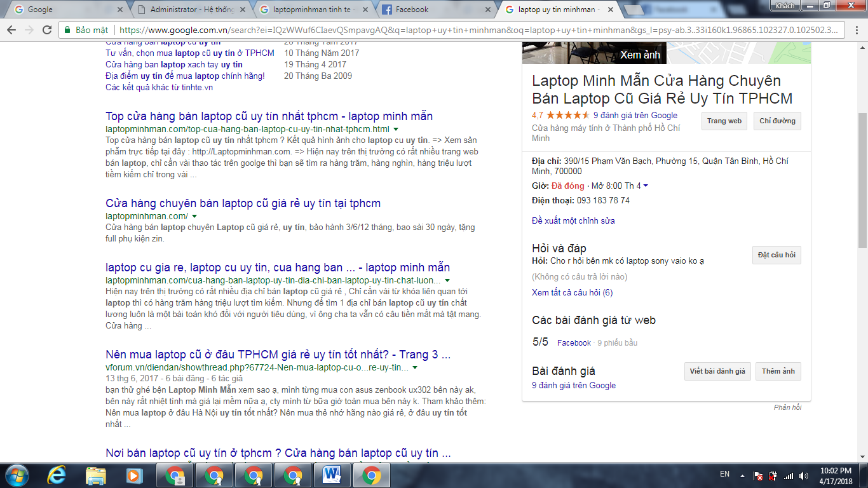The height and width of the screenshot is (488, 868).
Task: Click the map thumbnail beside the store photo
Action: [740, 53]
